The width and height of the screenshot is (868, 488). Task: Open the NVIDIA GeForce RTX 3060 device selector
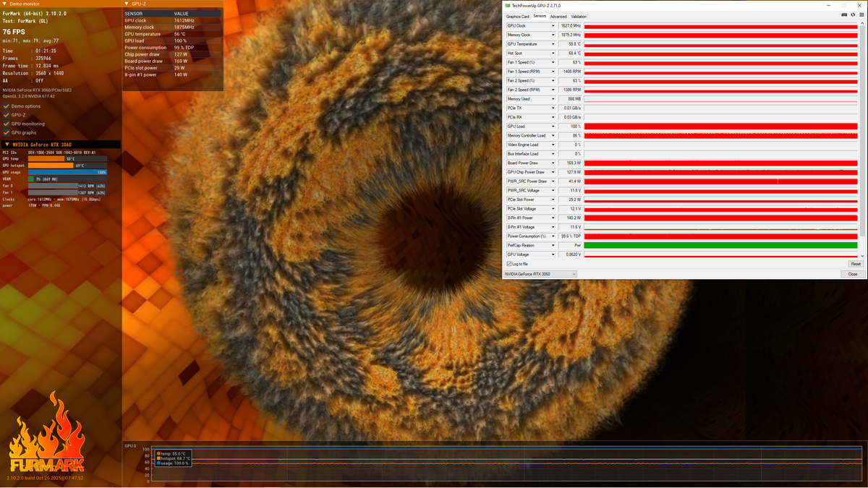[540, 274]
